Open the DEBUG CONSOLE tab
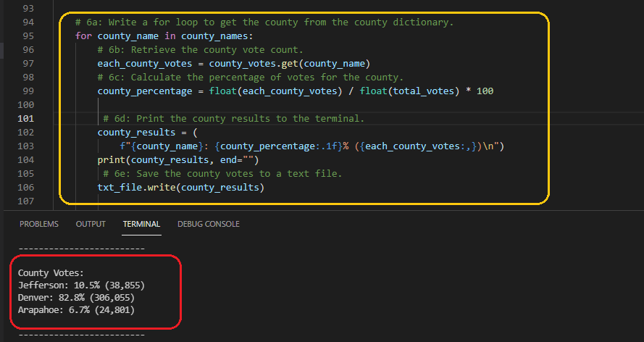 [x=209, y=224]
